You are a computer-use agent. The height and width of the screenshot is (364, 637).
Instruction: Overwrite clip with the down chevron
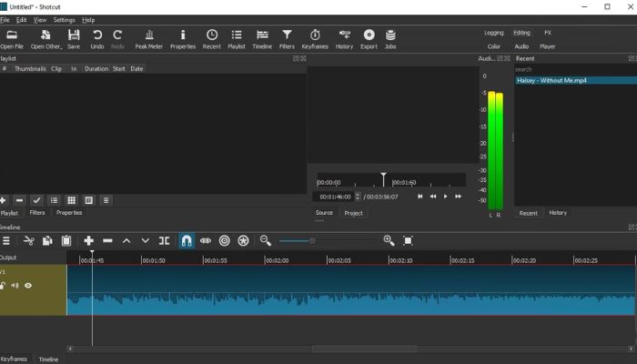(145, 241)
